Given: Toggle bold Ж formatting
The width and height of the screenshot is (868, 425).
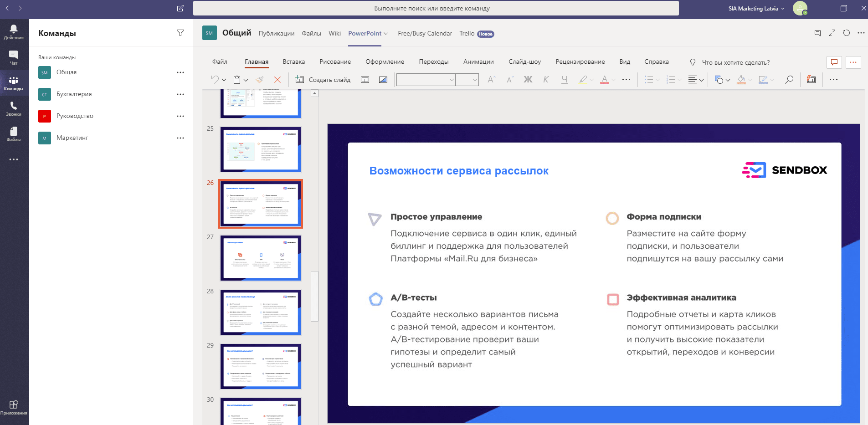Looking at the screenshot, I should click(528, 80).
